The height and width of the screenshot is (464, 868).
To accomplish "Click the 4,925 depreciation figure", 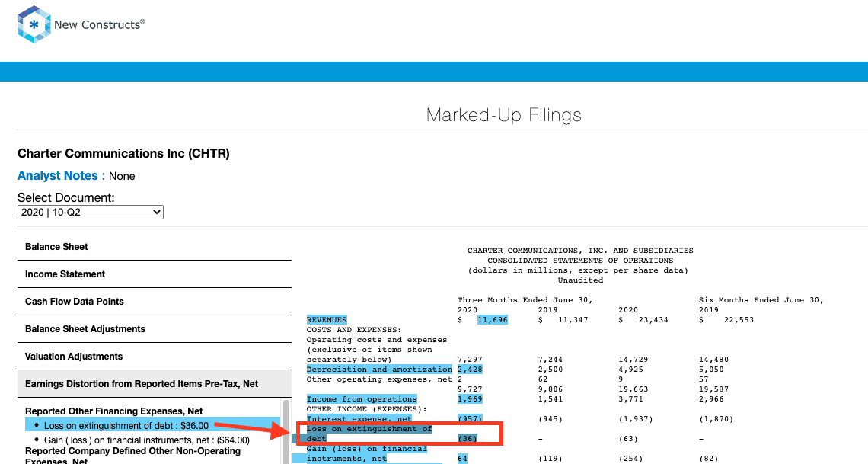I will tap(630, 370).
